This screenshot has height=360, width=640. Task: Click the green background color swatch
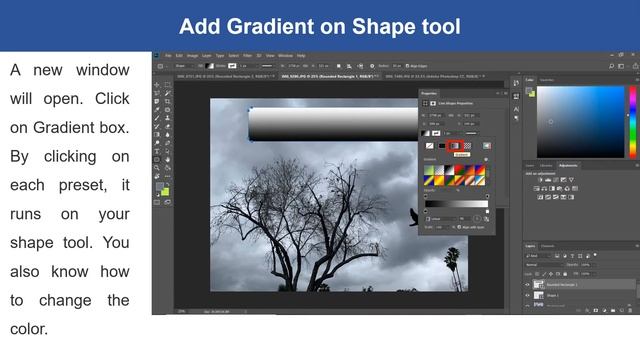(165, 191)
